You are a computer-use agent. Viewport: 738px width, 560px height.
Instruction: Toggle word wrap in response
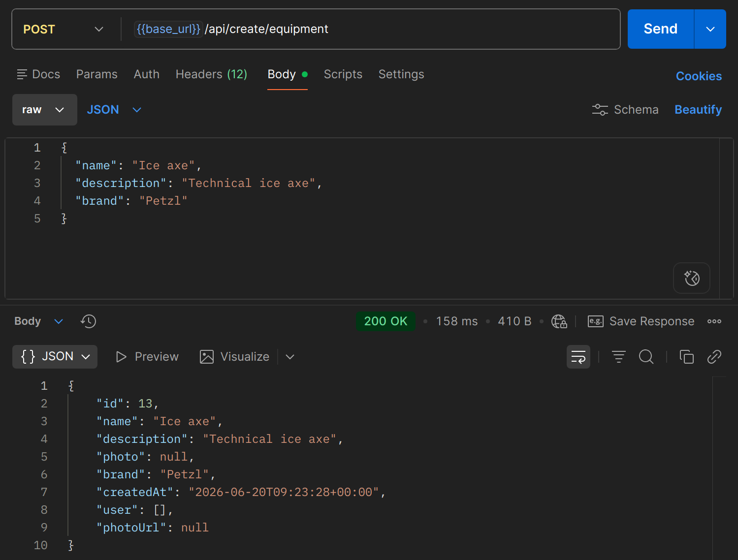point(578,357)
